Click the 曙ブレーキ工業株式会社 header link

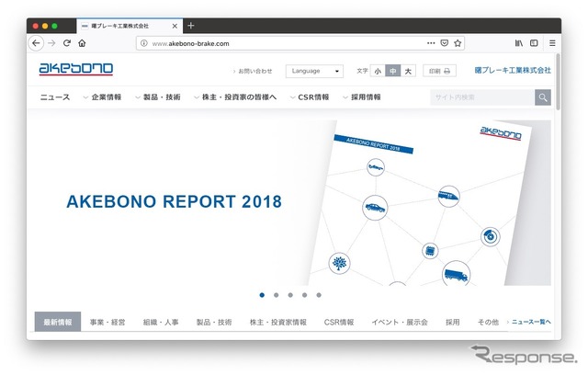point(513,70)
